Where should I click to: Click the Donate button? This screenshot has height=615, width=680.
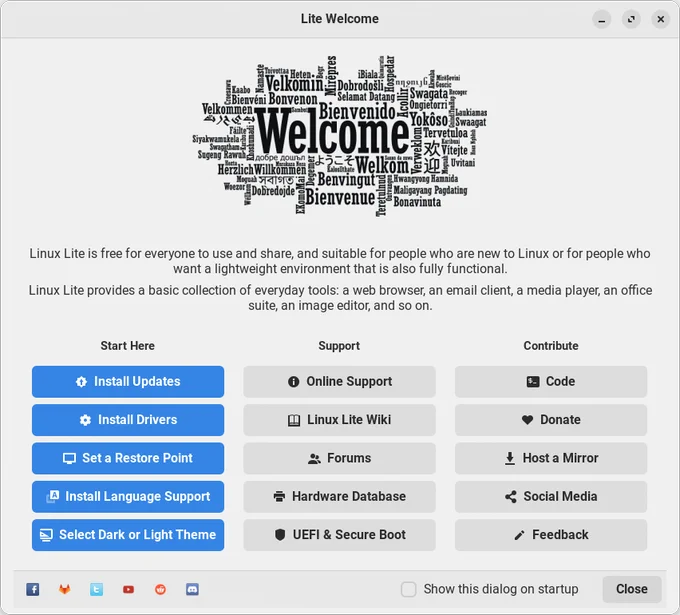[551, 420]
